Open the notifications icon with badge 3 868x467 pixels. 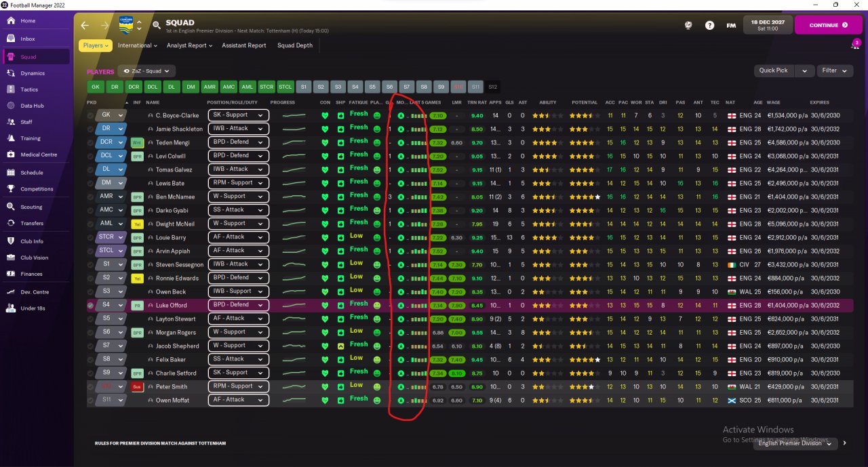855,45
